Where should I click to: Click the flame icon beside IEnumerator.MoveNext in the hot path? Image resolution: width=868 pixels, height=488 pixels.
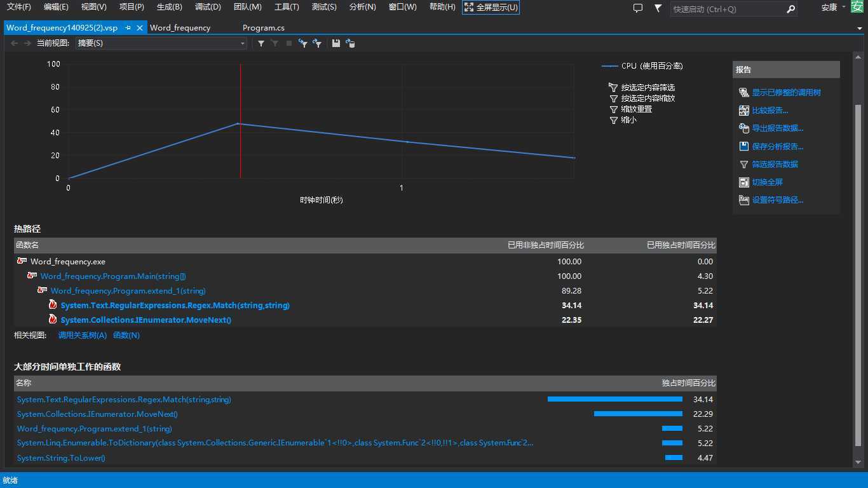pyautogui.click(x=53, y=320)
